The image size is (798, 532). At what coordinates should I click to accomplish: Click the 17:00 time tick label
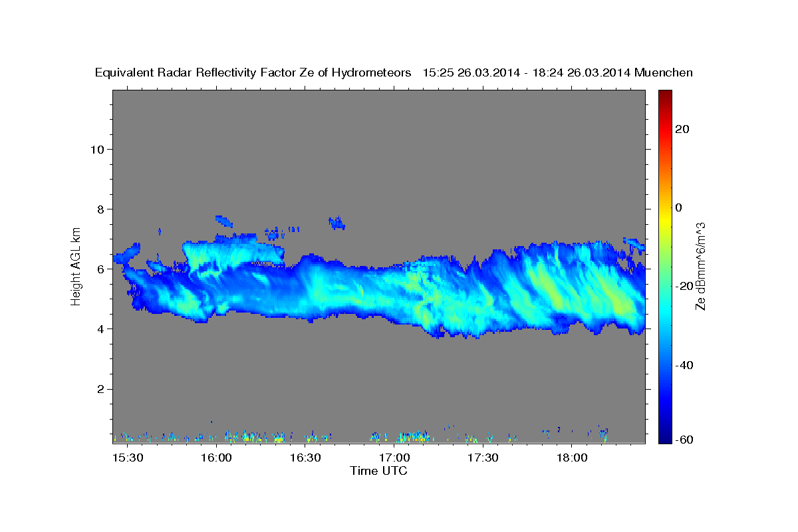[x=394, y=458]
